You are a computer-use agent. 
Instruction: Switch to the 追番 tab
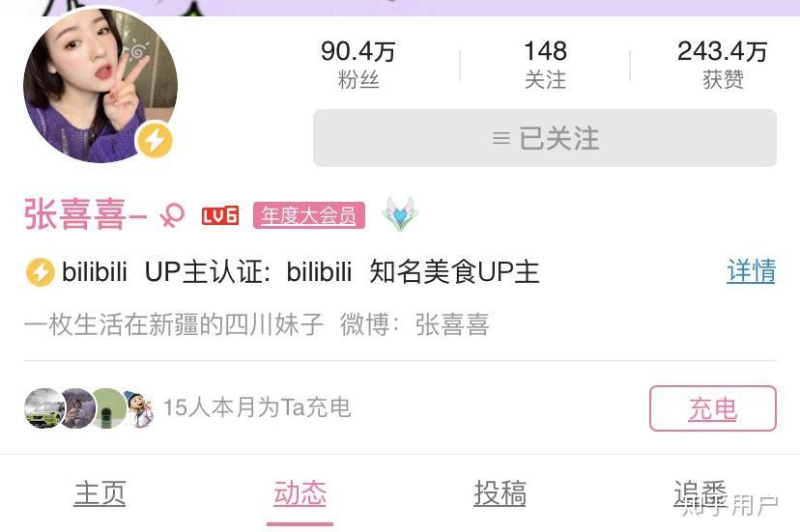point(700,493)
